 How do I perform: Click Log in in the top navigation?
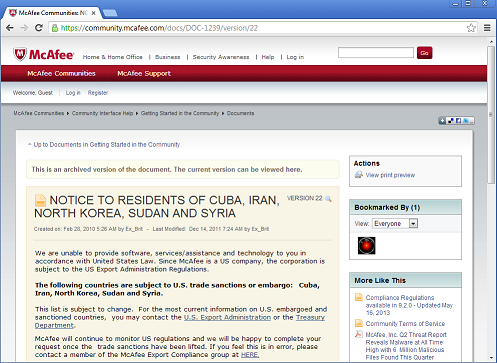click(295, 57)
